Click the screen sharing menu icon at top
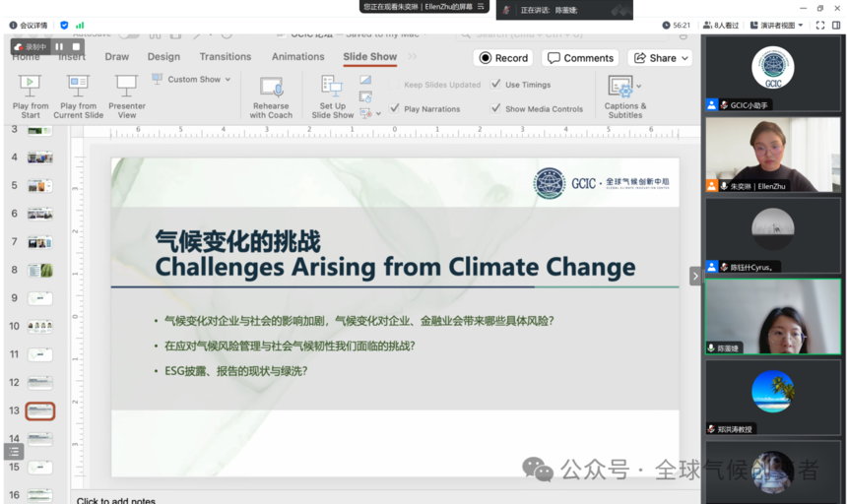847x504 pixels. point(481,7)
